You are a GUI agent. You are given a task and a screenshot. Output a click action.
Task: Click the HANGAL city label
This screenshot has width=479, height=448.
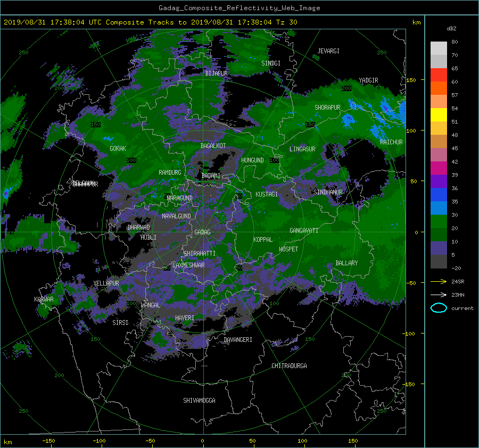150,305
